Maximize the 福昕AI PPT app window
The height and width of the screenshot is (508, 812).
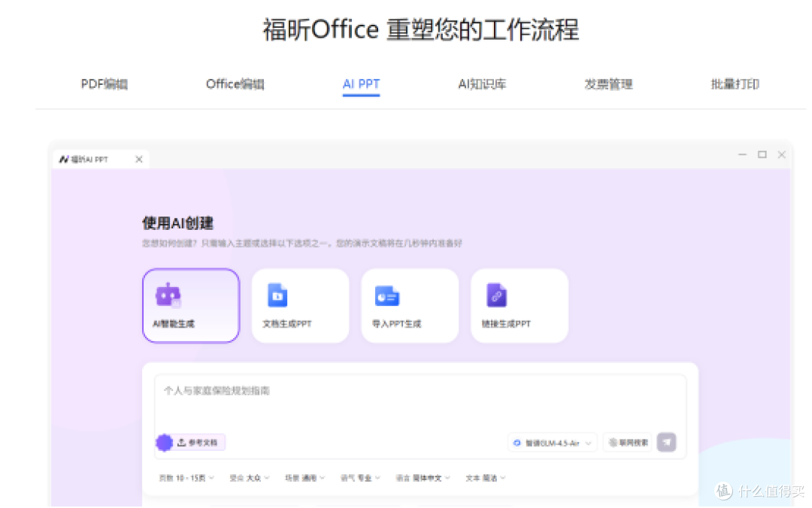point(762,154)
